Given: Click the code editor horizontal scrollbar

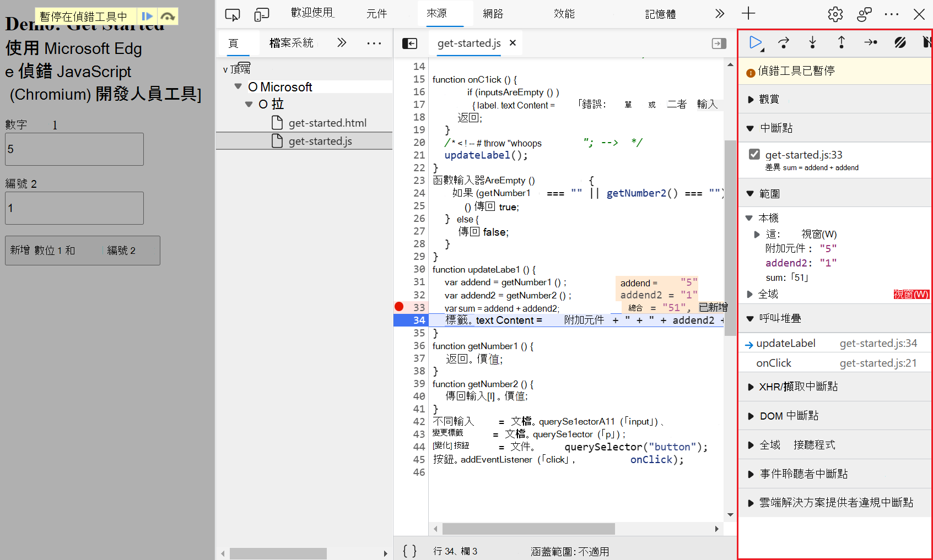Looking at the screenshot, I should point(528,529).
